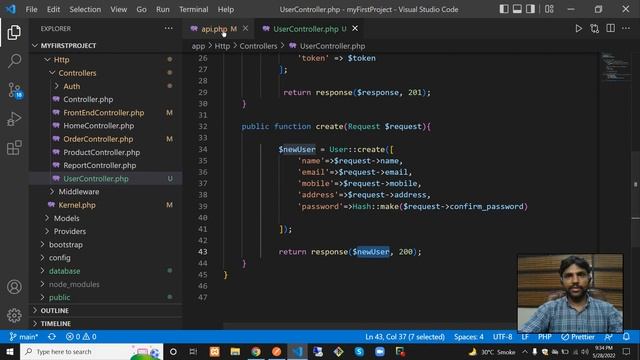Viewport: 640px width, 360px height.
Task: Open notifications bell in status bar
Action: pos(626,337)
